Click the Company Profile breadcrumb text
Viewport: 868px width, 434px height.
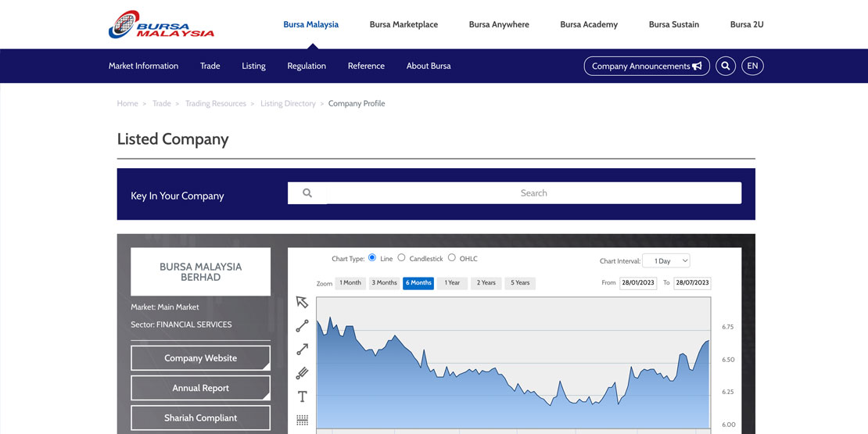357,103
